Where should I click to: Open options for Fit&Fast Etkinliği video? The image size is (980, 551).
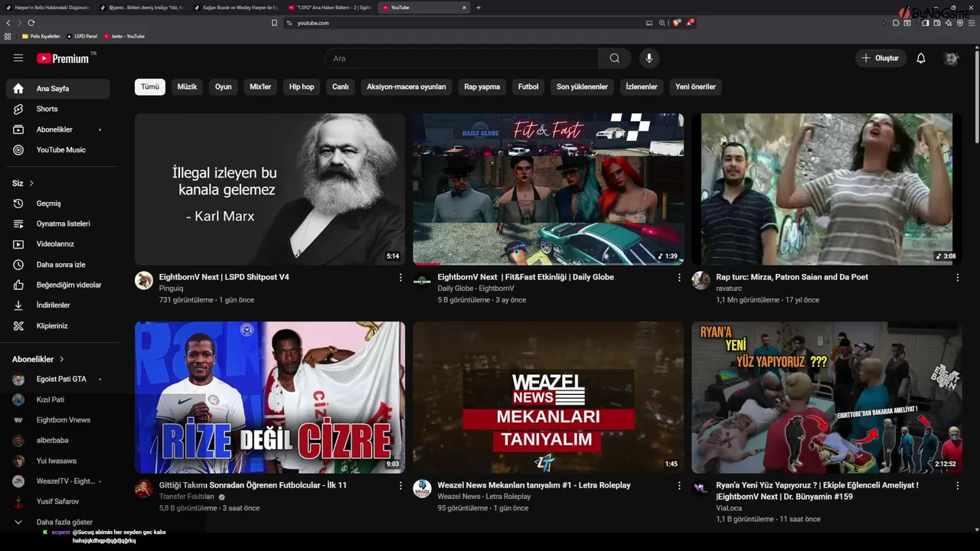pyautogui.click(x=679, y=278)
